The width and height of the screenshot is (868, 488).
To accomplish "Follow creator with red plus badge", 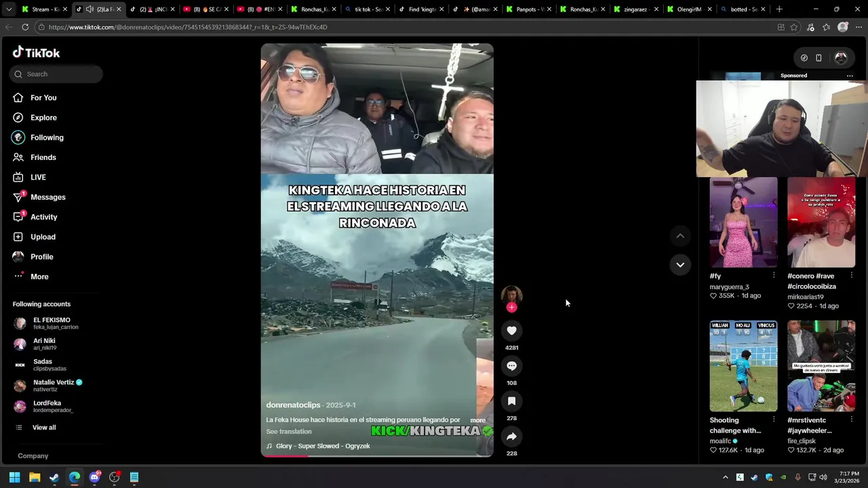I will [511, 307].
